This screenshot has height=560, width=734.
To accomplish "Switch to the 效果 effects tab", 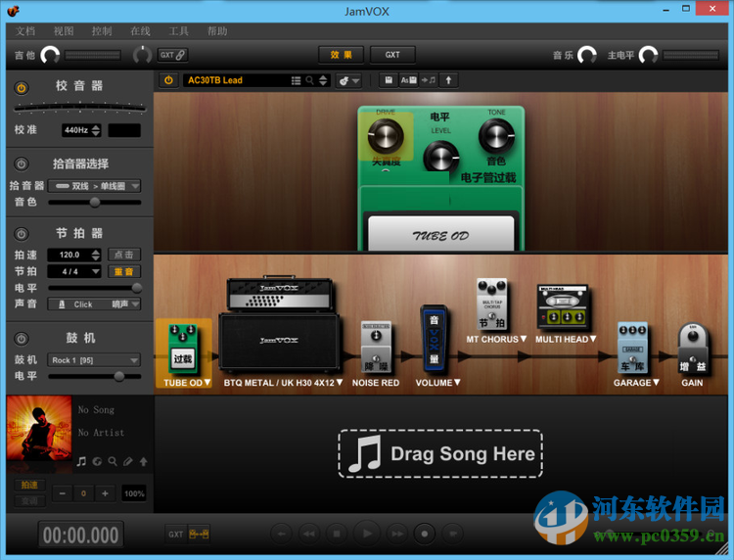I will point(342,55).
